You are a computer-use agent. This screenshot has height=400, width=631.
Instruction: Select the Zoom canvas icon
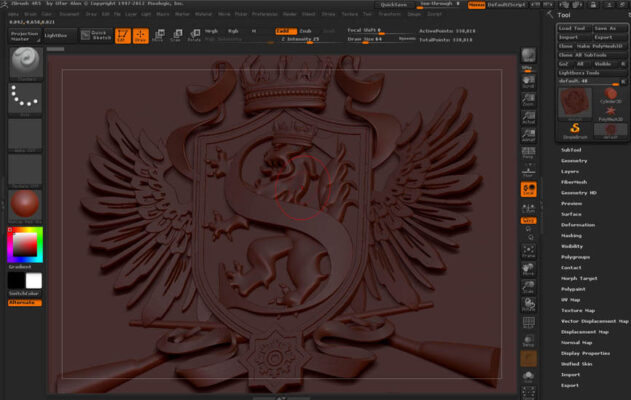pyautogui.click(x=528, y=99)
